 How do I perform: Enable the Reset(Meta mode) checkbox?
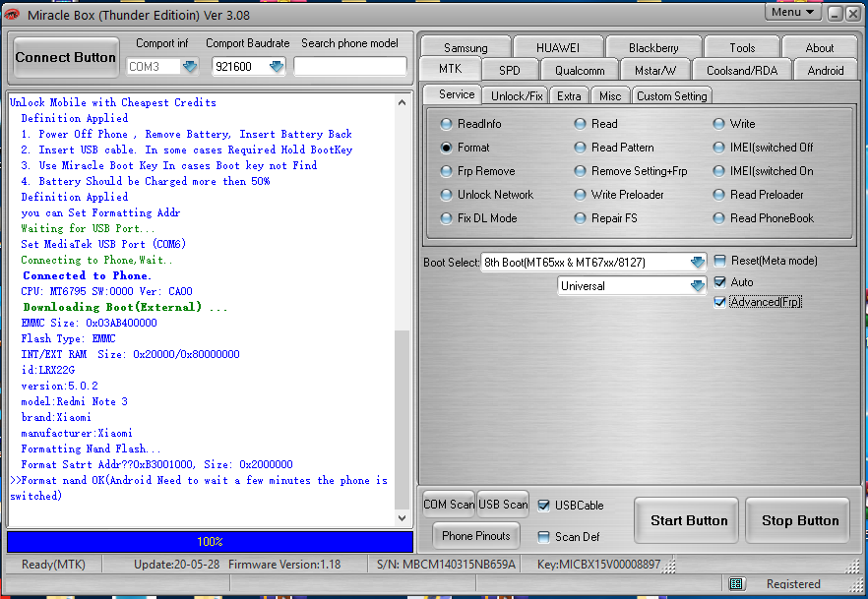(x=719, y=261)
